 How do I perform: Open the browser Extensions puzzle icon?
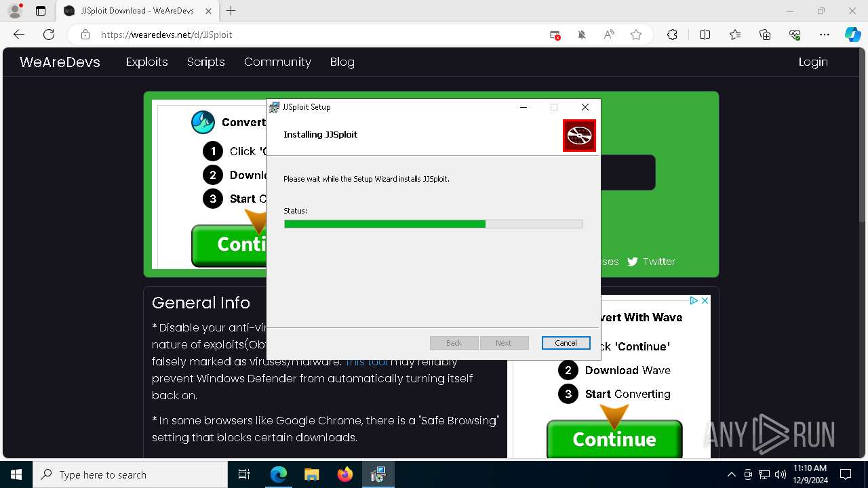(672, 35)
